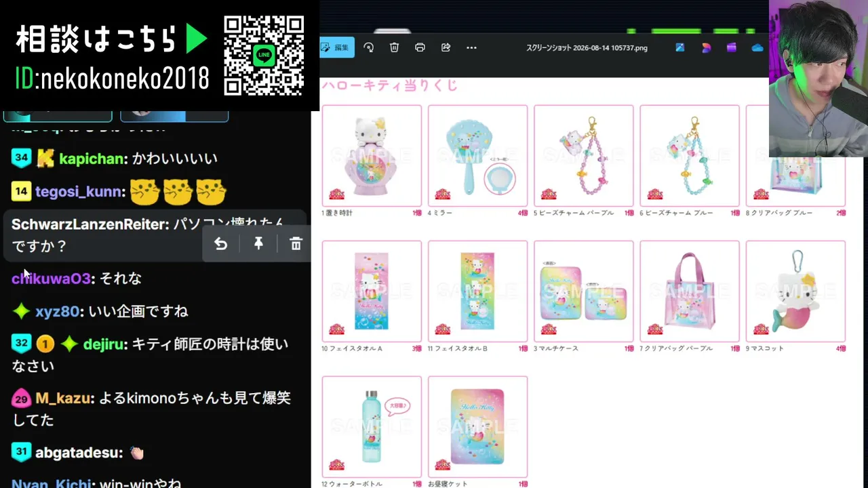Open kapichan's user profile name

point(92,159)
